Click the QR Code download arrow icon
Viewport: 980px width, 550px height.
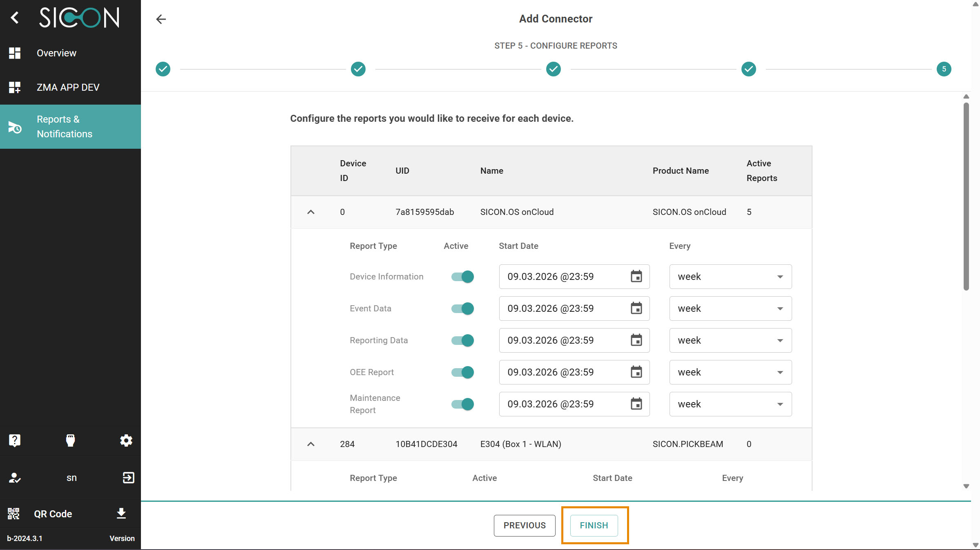[121, 514]
